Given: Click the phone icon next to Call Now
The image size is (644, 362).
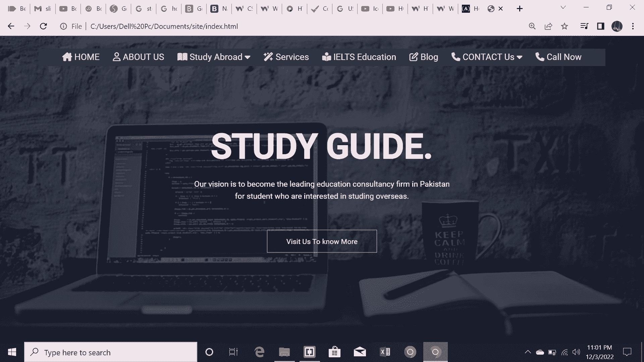Looking at the screenshot, I should pyautogui.click(x=539, y=57).
